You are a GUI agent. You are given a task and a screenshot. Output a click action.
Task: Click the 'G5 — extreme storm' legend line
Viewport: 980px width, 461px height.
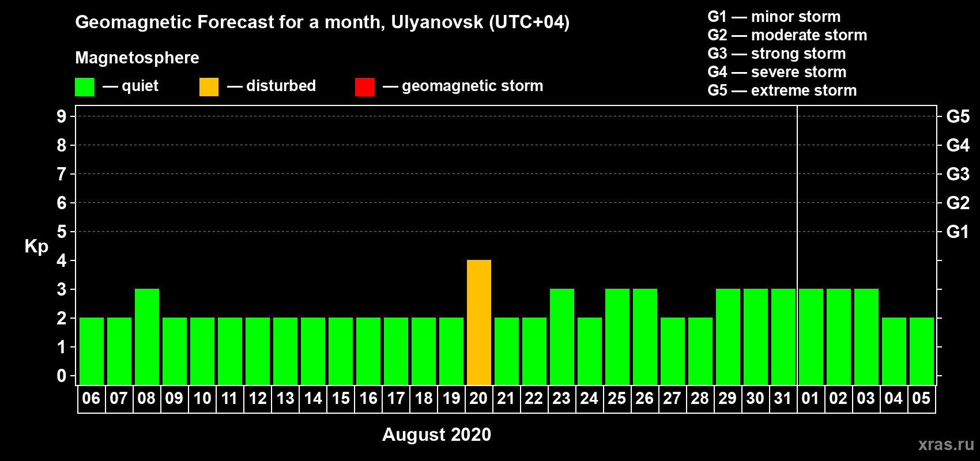point(782,90)
